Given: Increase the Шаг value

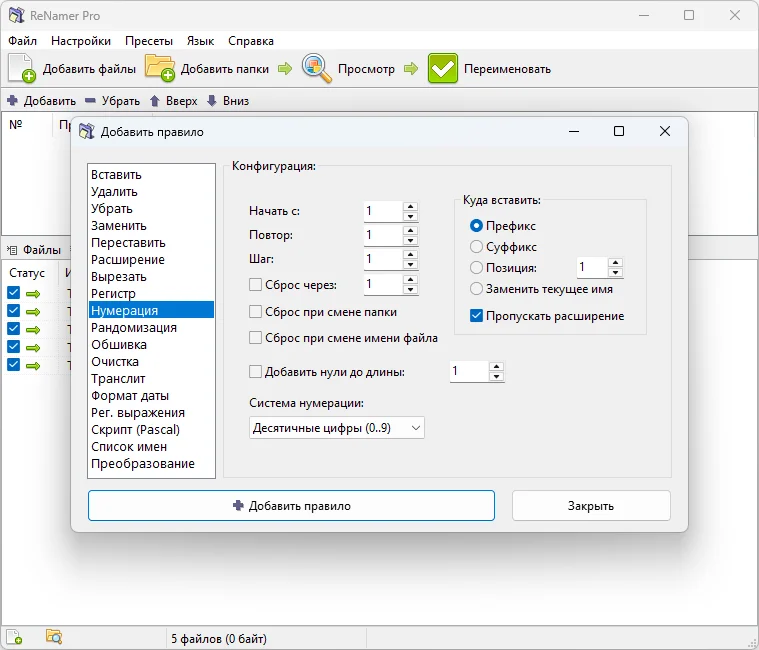Looking at the screenshot, I should tap(410, 254).
